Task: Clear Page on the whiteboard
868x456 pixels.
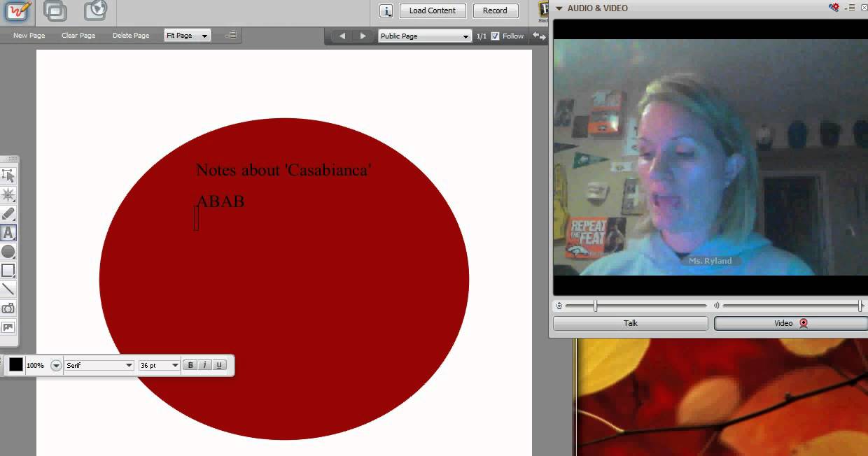Action: click(x=78, y=36)
